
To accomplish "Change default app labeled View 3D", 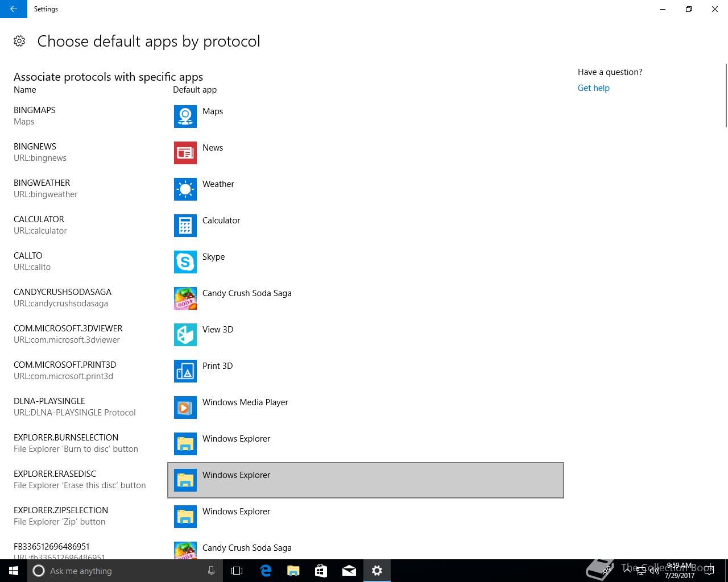I will coord(366,335).
